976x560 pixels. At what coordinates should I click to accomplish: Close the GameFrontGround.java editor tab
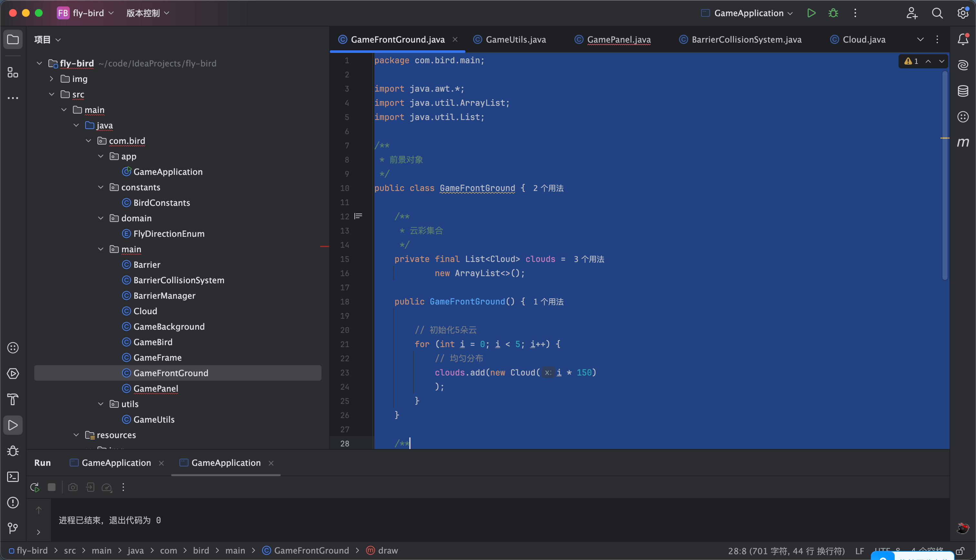click(455, 40)
